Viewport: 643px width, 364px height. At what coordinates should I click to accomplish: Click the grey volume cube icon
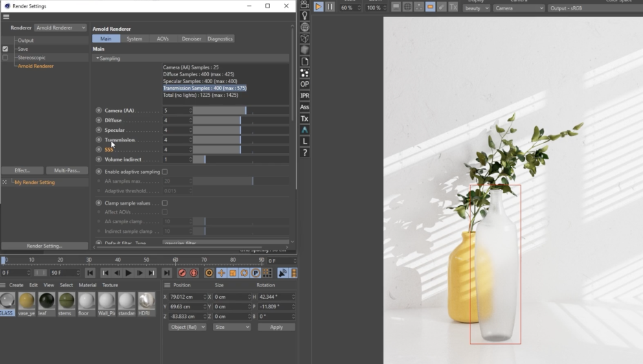pyautogui.click(x=305, y=50)
